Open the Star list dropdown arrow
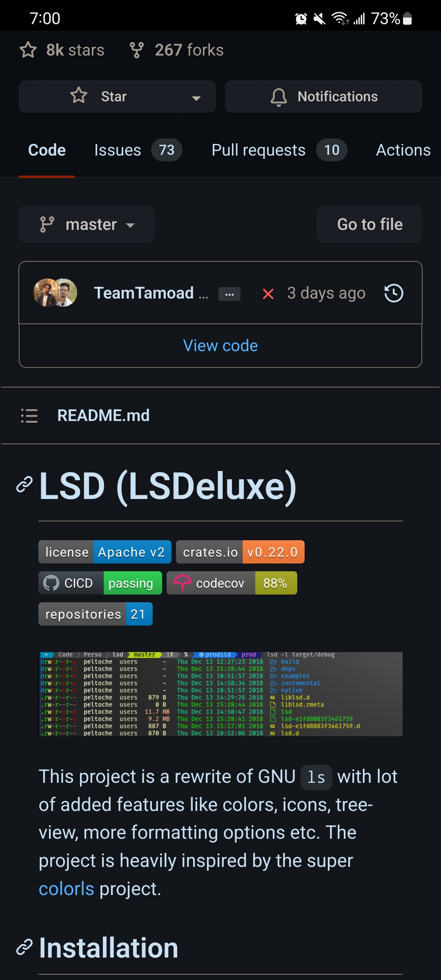 [196, 97]
